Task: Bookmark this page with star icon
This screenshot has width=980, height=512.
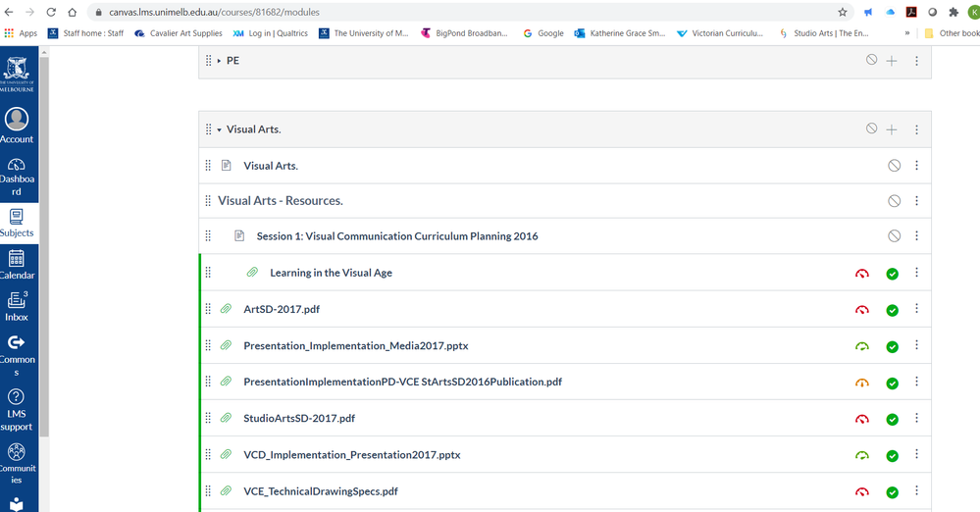Action: point(843,13)
